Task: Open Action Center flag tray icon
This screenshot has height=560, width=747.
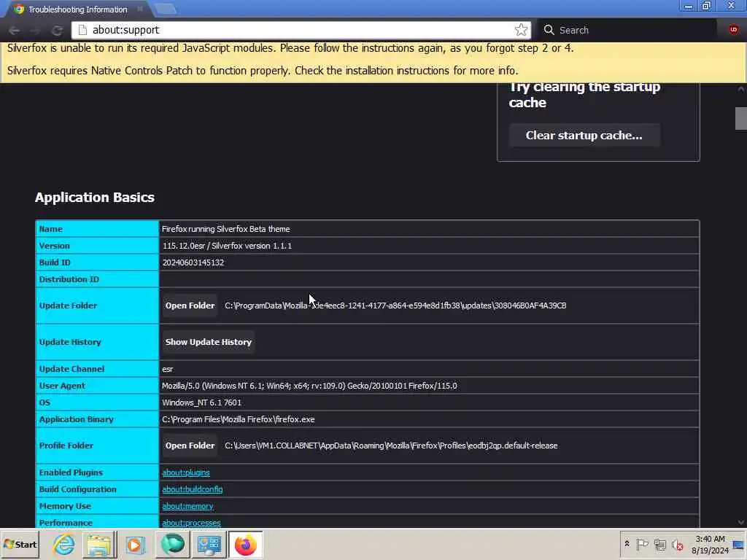Action: (x=642, y=544)
